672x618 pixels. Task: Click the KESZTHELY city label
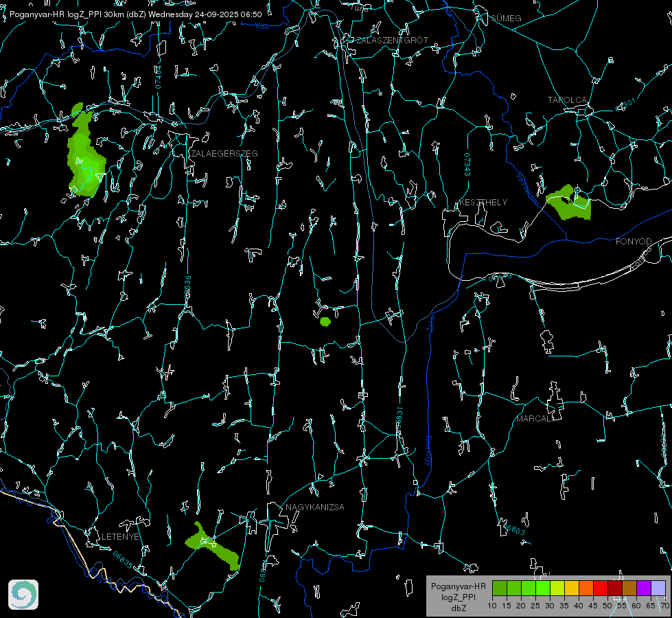[483, 203]
